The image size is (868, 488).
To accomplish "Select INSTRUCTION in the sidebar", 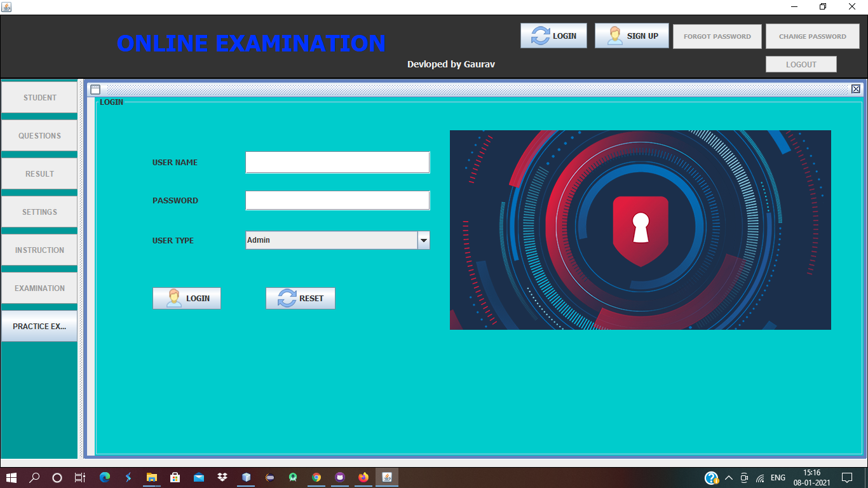I will click(39, 250).
